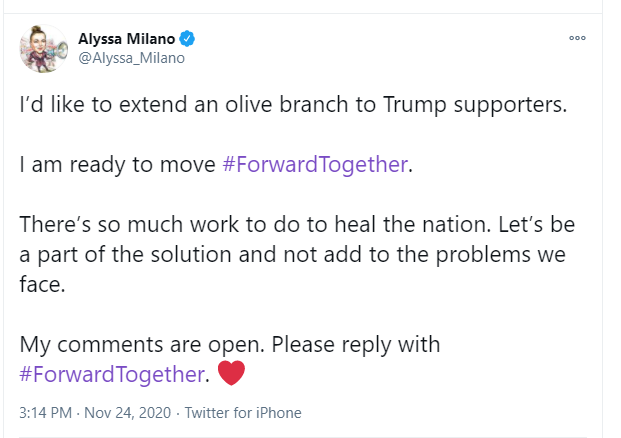Open Alyssa Milano's profile avatar picture

43,48
